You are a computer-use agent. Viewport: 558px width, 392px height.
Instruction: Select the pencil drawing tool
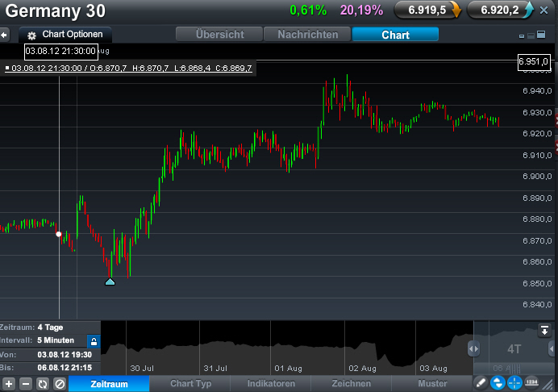[x=481, y=383]
